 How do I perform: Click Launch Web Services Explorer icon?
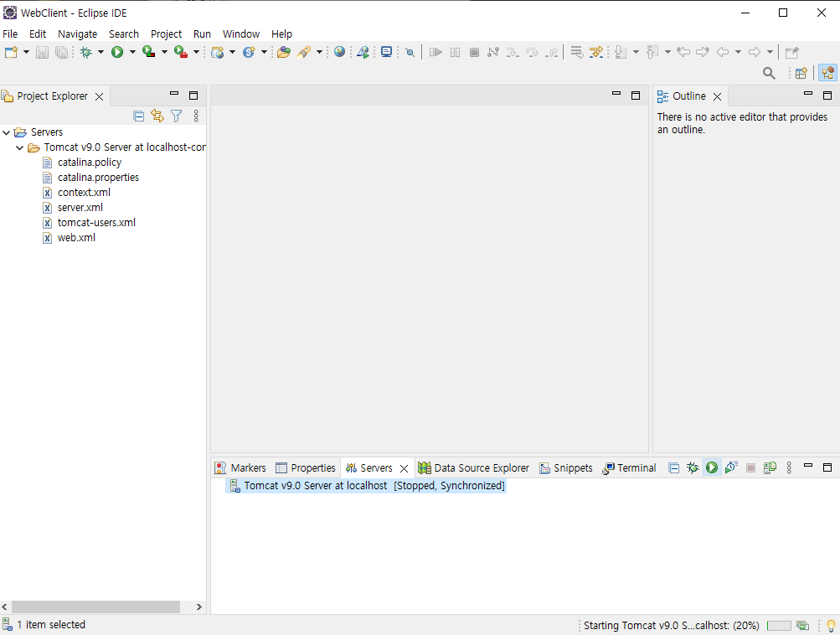363,52
